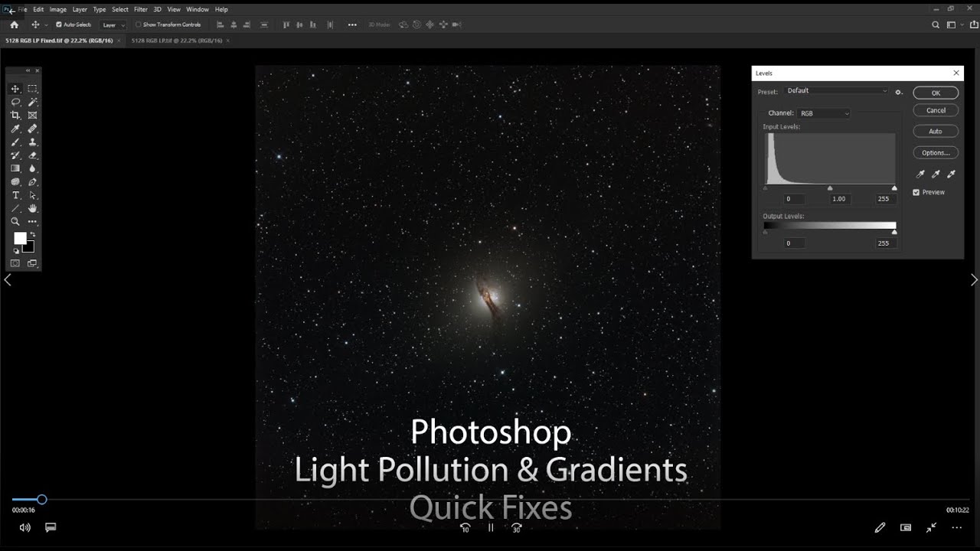Click the input levels white point slider

[894, 187]
